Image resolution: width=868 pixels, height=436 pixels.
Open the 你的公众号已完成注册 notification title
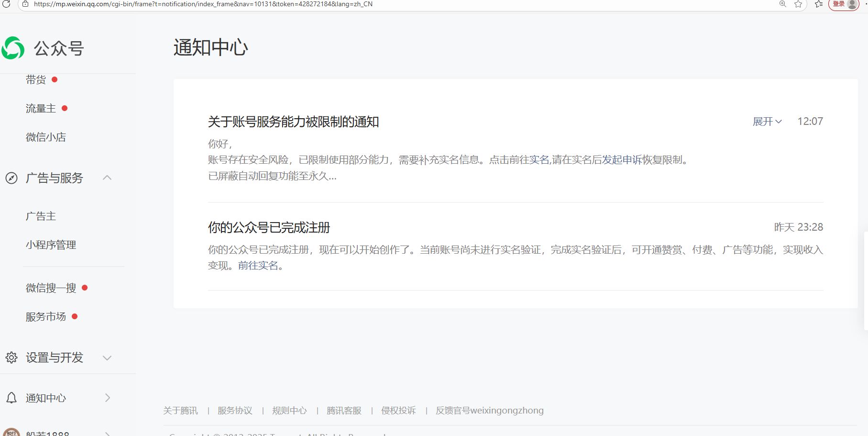tap(269, 228)
